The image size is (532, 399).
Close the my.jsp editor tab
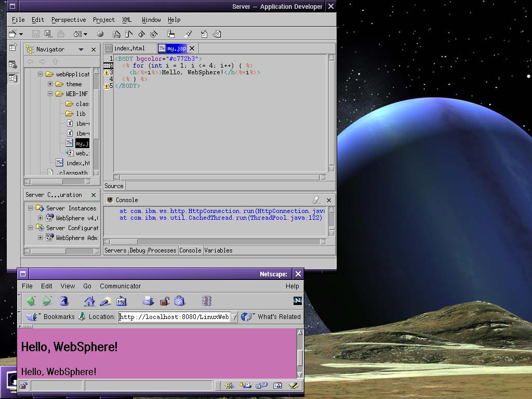click(192, 48)
